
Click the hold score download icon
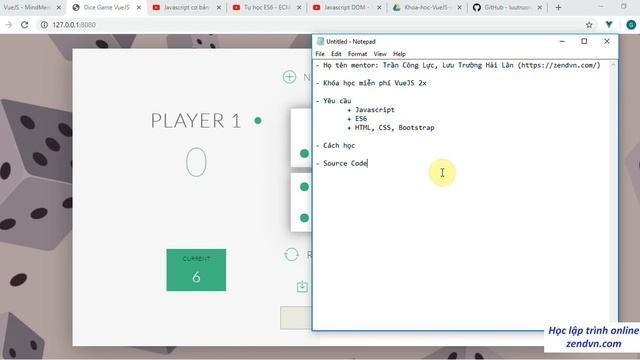(302, 287)
